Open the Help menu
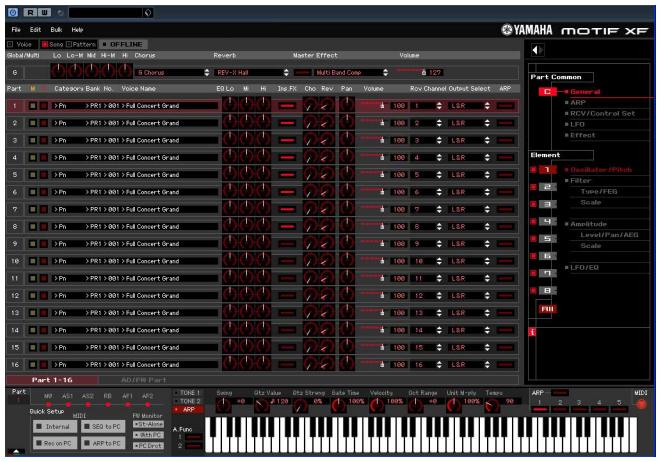The image size is (657, 462). click(x=77, y=30)
